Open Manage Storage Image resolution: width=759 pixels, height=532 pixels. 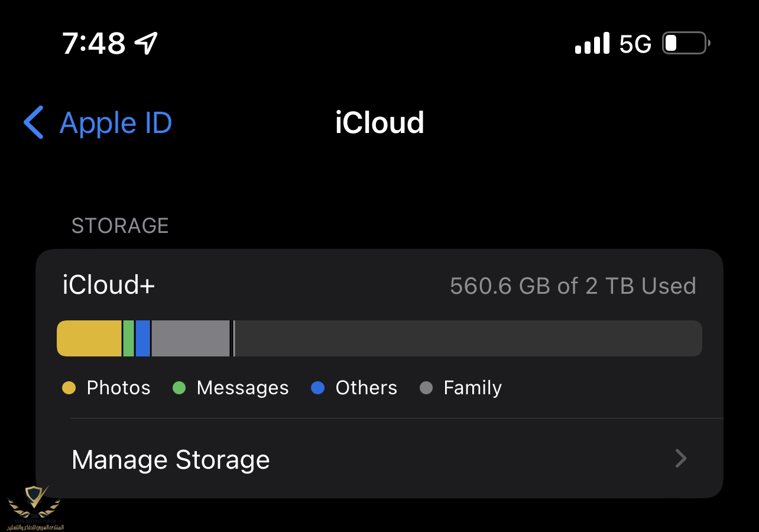coord(171,459)
